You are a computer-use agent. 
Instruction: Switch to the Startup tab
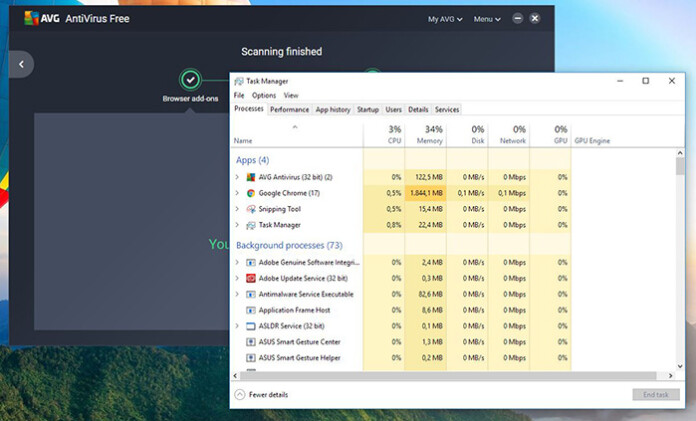pyautogui.click(x=368, y=110)
